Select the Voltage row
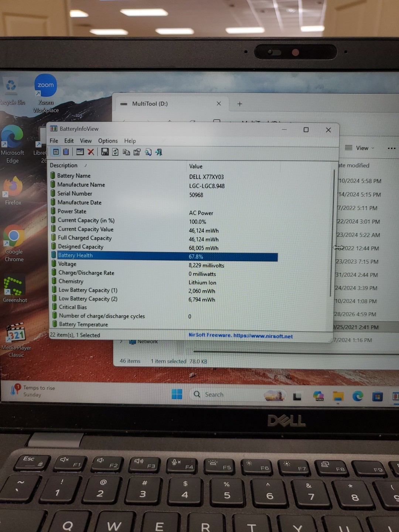Viewport: 399px width, 532px height. tap(164, 264)
